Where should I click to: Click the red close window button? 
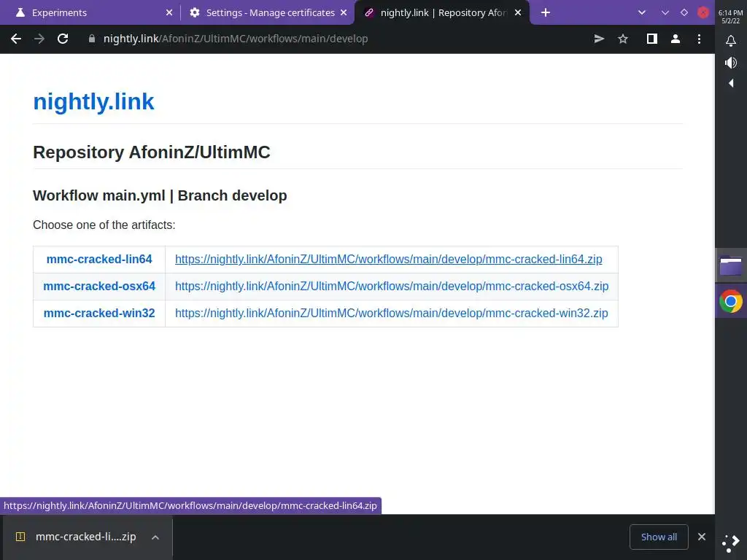(703, 13)
